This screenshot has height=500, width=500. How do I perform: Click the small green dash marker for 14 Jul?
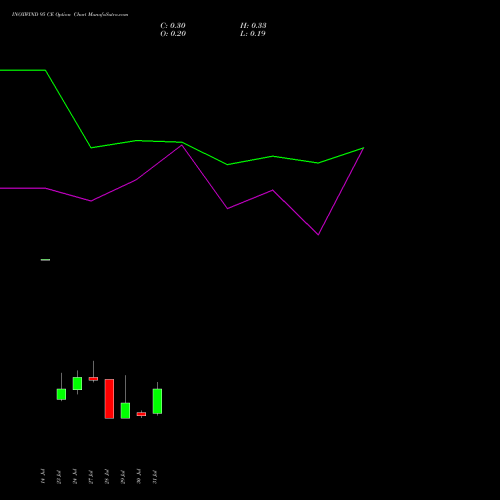coord(45,260)
